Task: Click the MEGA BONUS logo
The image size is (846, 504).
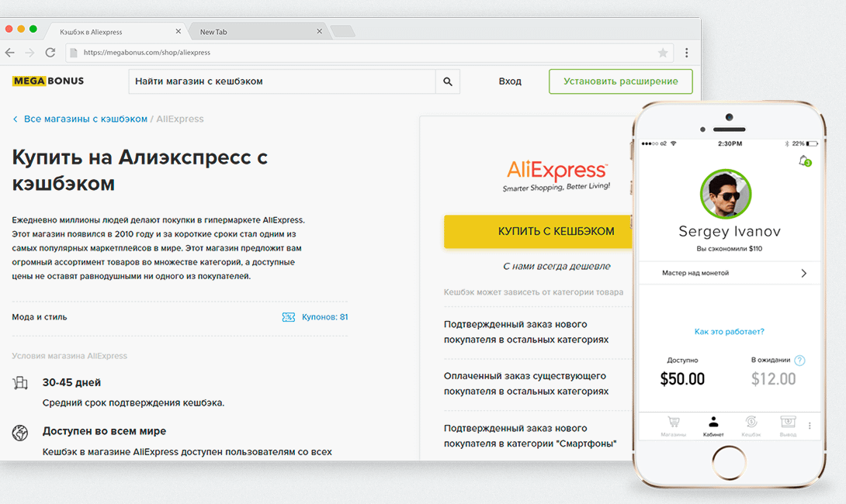Action: click(48, 81)
